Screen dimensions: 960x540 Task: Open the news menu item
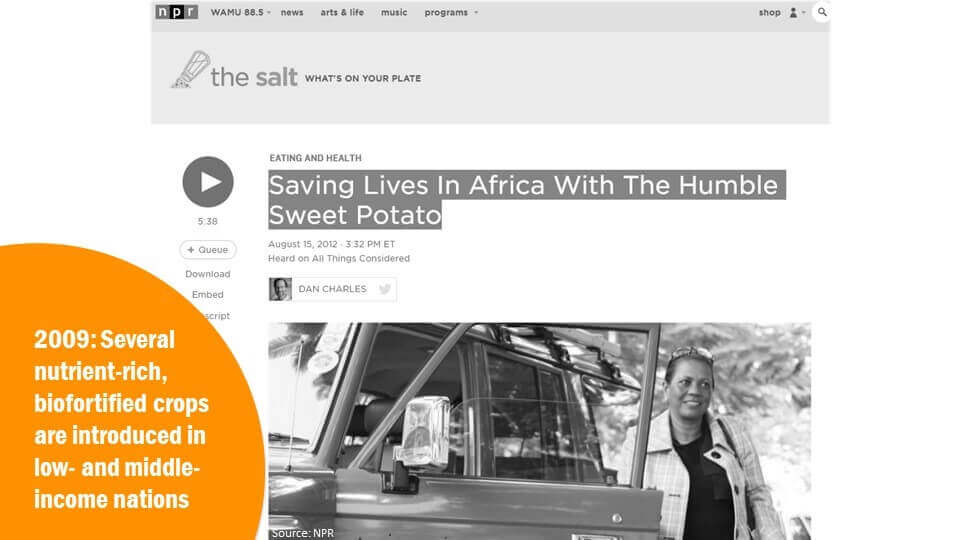coord(292,12)
